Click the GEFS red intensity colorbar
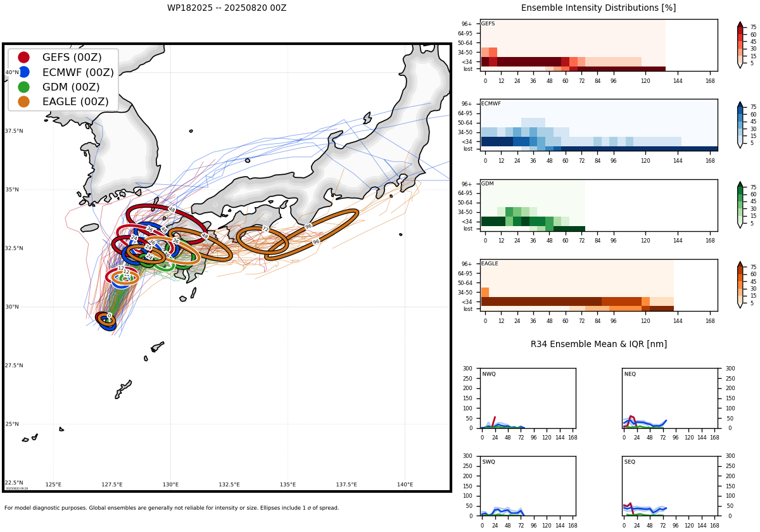This screenshot has height=532, width=760. coord(740,45)
